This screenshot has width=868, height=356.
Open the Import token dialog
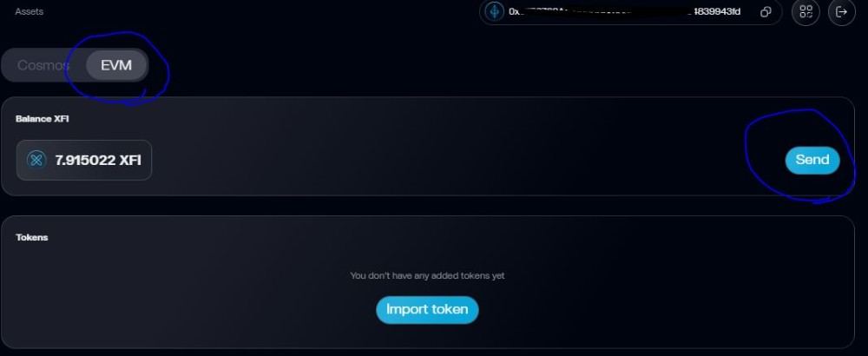tap(427, 309)
